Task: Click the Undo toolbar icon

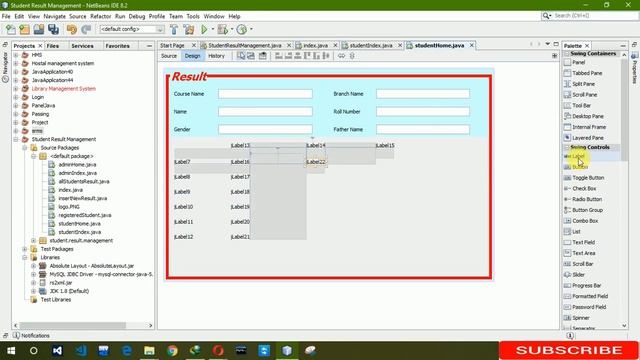Action: coord(72,29)
